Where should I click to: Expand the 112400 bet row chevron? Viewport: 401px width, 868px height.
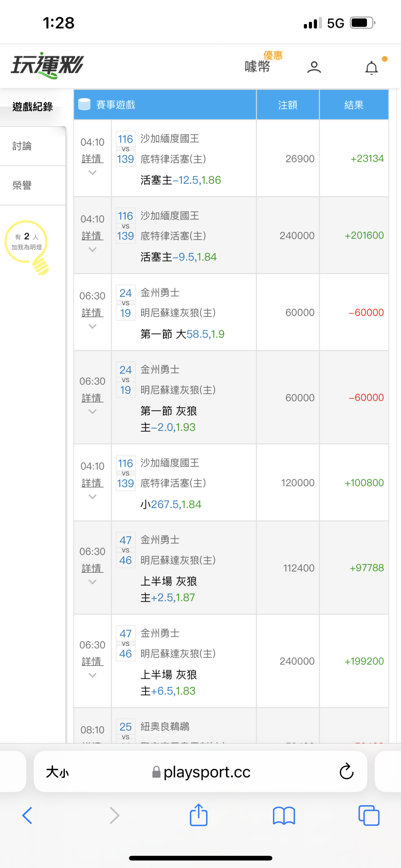click(92, 582)
